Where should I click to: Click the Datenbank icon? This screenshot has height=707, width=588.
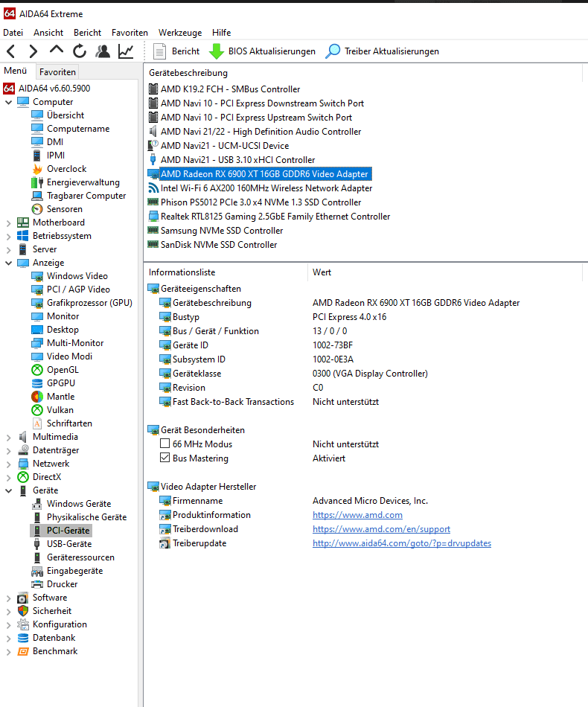coord(23,638)
